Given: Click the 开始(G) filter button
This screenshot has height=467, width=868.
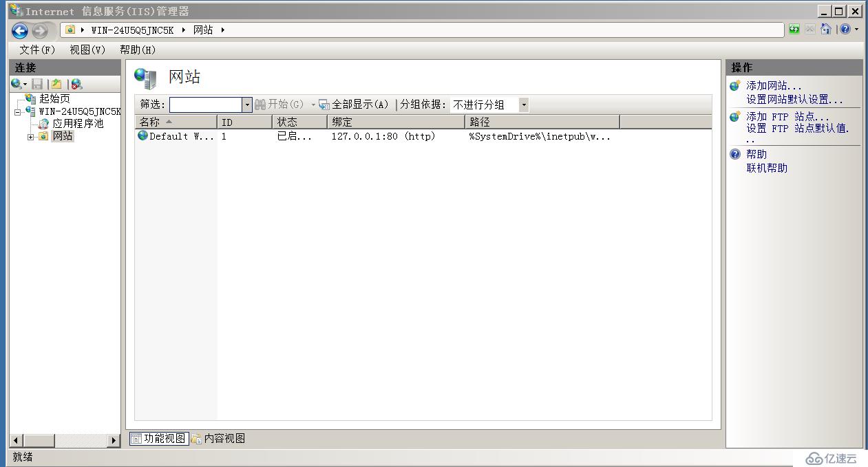Looking at the screenshot, I should 279,105.
